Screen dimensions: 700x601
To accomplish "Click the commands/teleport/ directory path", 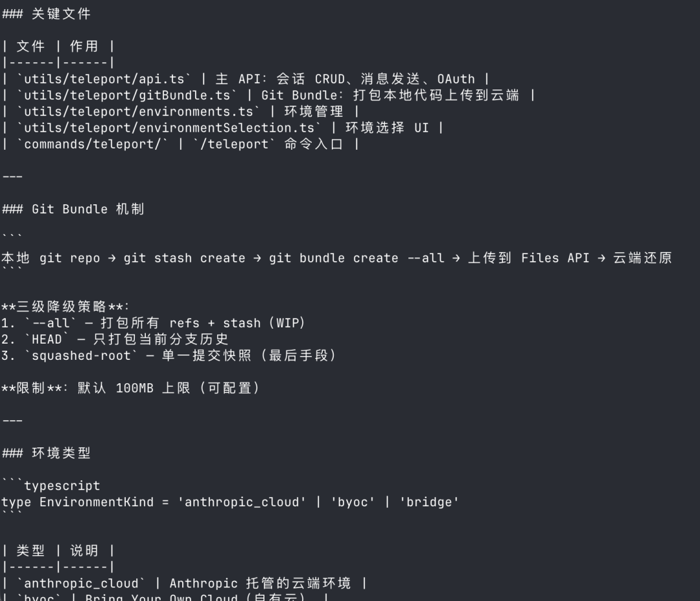I will point(93,144).
